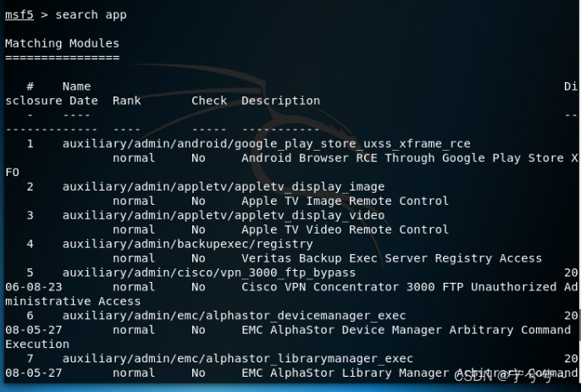The height and width of the screenshot is (392, 581).
Task: Click 'Apple TV Image Remote Control' description
Action: (x=345, y=202)
